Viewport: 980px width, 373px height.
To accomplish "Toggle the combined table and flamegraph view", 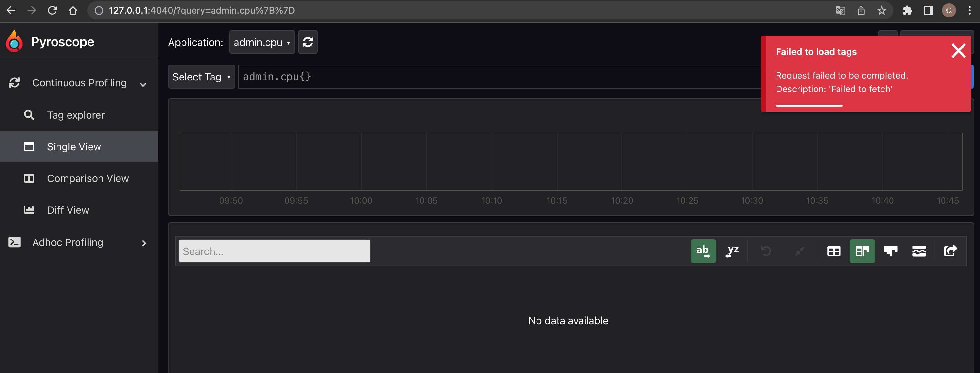I will point(862,251).
